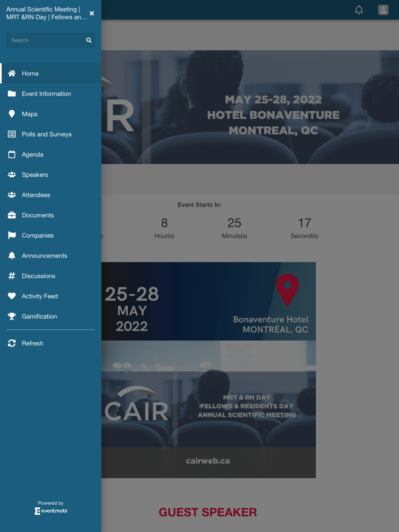Viewport: 399px width, 532px height.
Task: Open the user profile avatar
Action: [383, 10]
